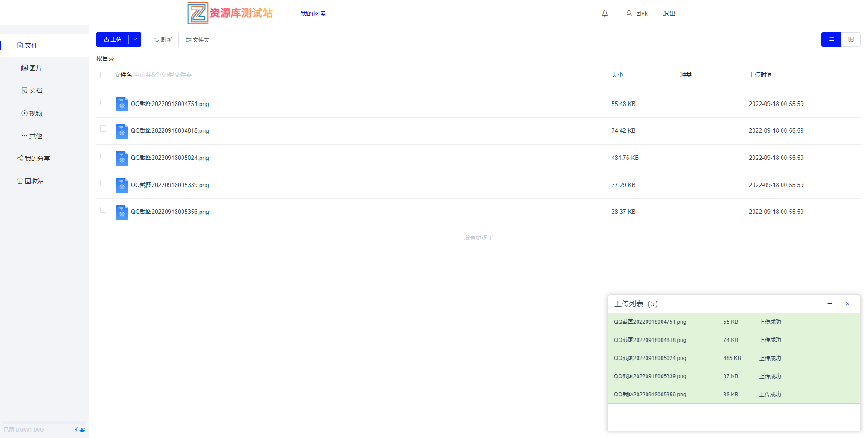
Task: Click 退出 to log out
Action: (x=669, y=14)
